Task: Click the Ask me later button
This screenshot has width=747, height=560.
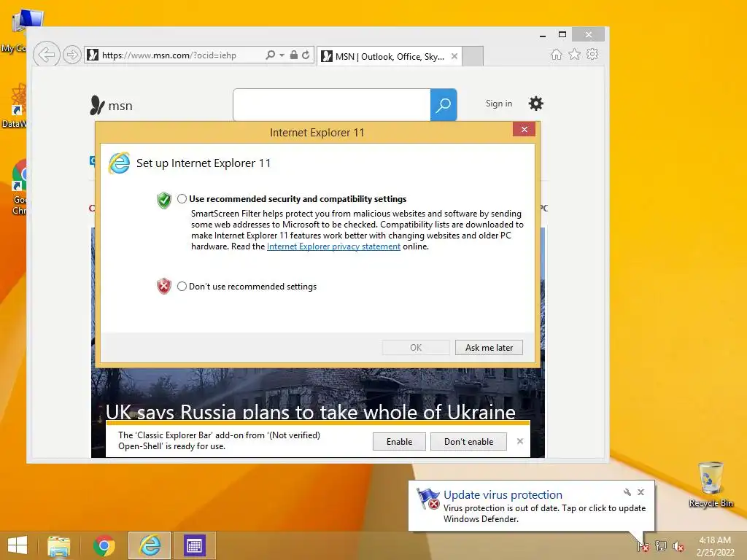Action: tap(489, 348)
